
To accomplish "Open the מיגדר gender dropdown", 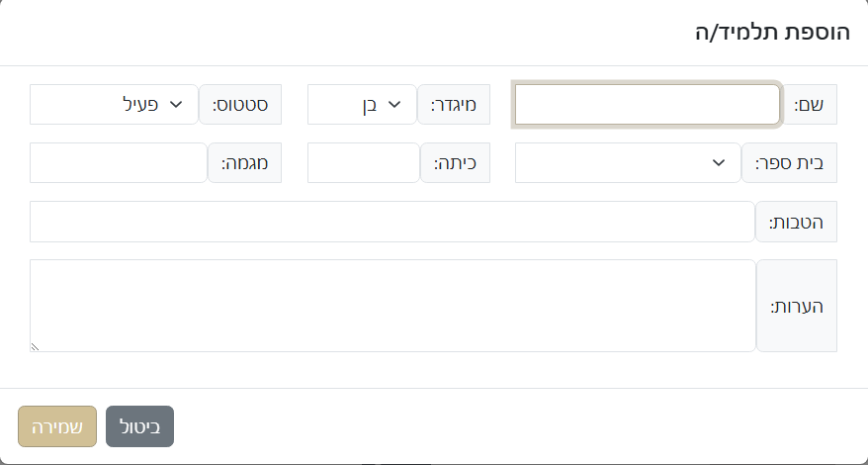I will tap(362, 105).
